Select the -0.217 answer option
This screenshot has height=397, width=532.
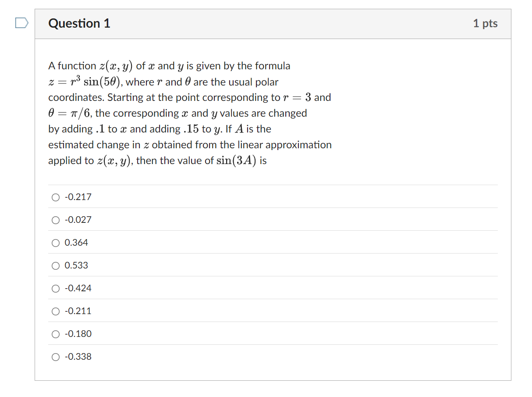click(x=56, y=197)
